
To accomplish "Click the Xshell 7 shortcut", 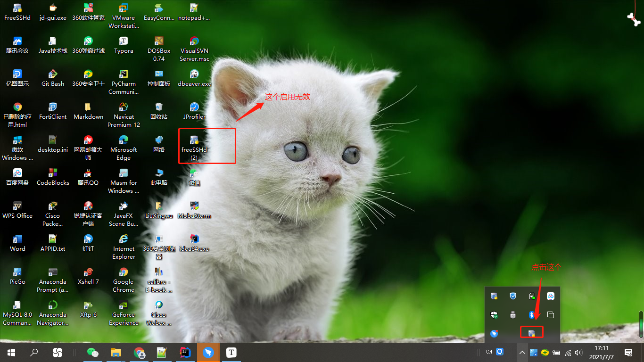I will click(x=88, y=276).
